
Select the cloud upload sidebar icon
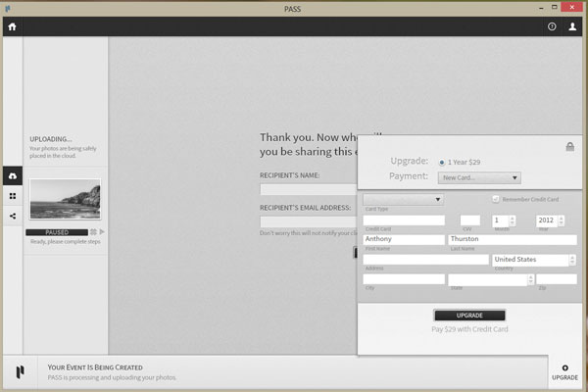click(x=13, y=176)
